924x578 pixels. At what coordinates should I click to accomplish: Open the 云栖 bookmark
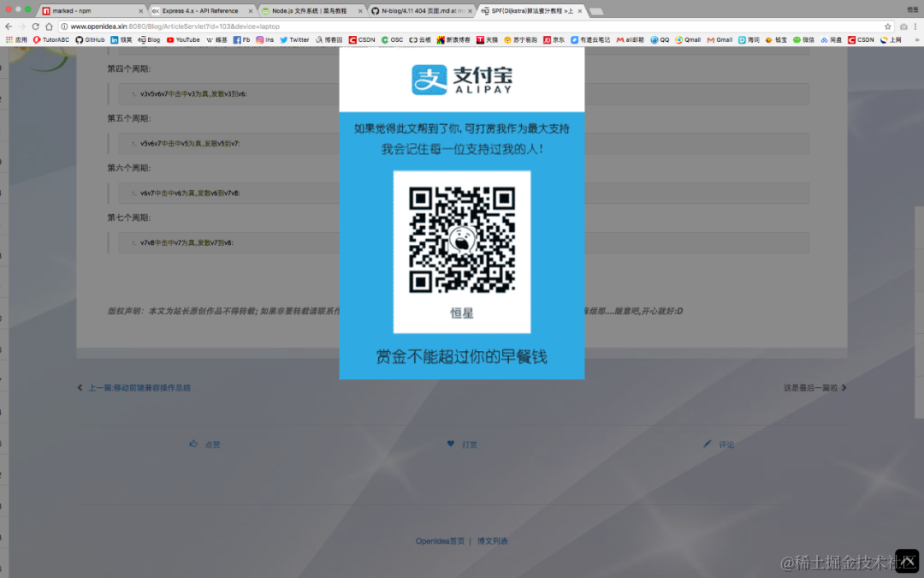point(420,40)
